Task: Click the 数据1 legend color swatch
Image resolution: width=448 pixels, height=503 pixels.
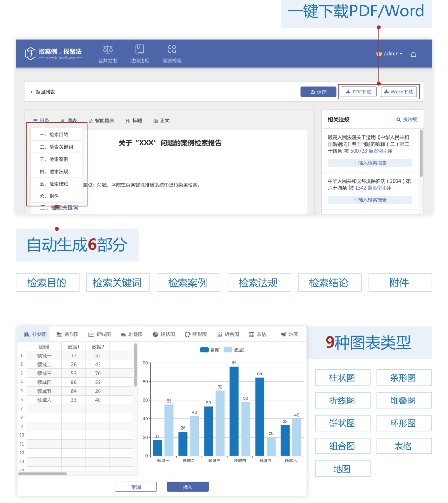Action: click(205, 350)
